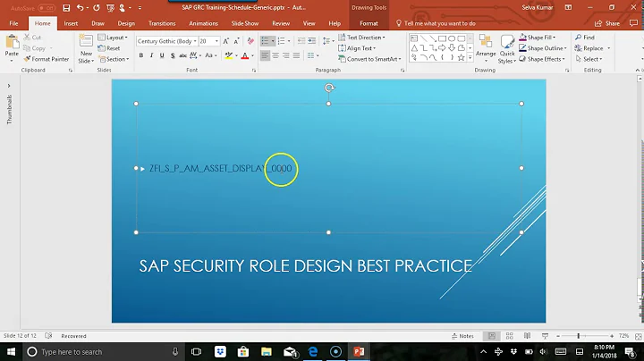Toggle underline formatting

click(x=162, y=55)
